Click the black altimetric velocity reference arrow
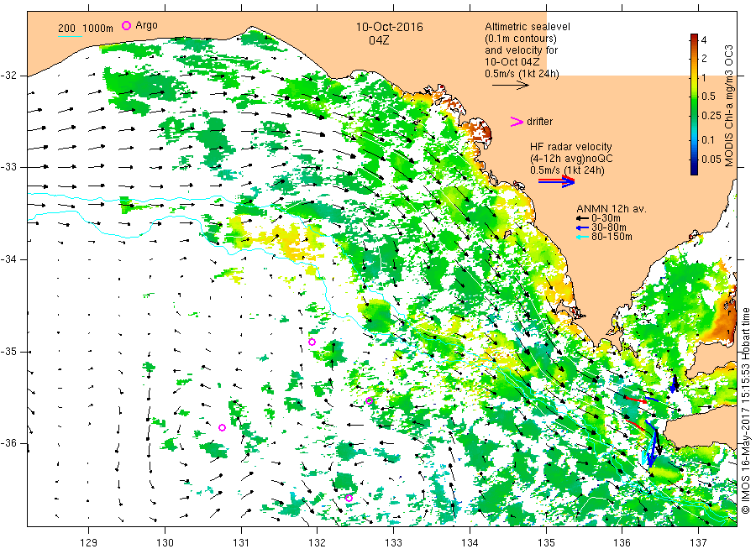 point(511,86)
